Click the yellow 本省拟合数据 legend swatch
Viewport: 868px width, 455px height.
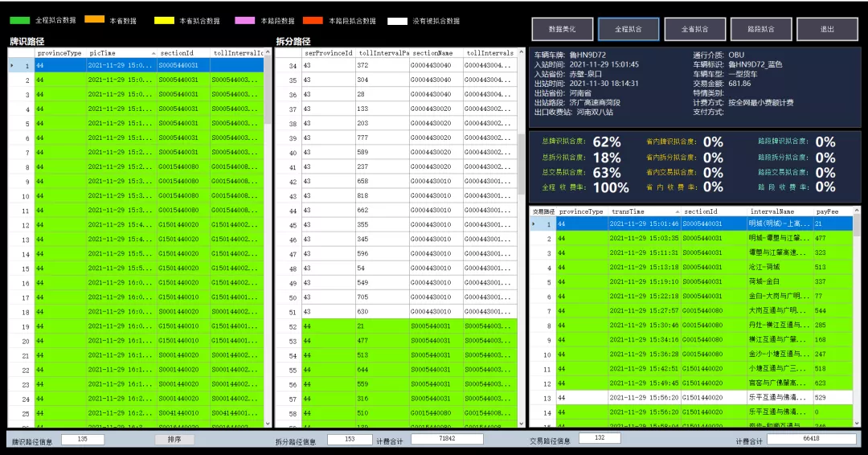(x=164, y=20)
